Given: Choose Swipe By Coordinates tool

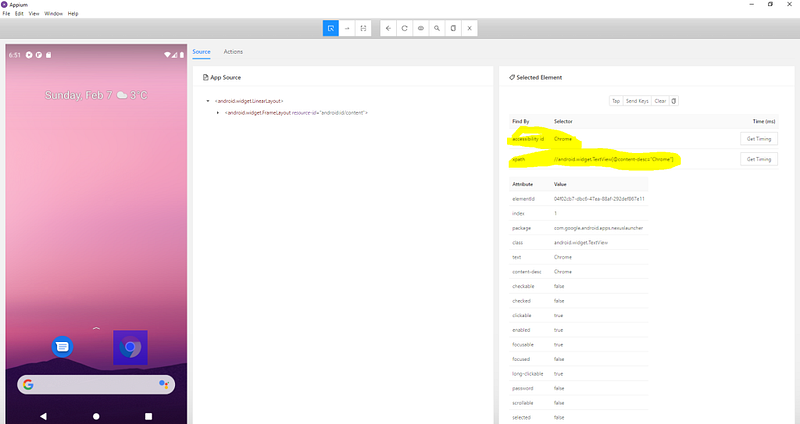Looking at the screenshot, I should 347,29.
